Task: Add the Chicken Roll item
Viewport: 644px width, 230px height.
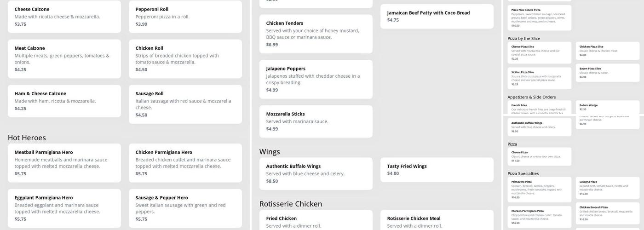Action: [x=185, y=58]
